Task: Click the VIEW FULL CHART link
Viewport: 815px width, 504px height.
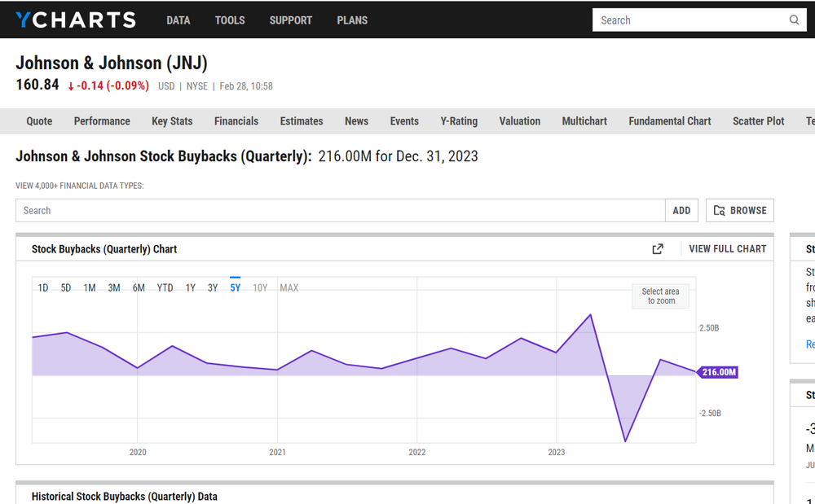Action: (728, 249)
